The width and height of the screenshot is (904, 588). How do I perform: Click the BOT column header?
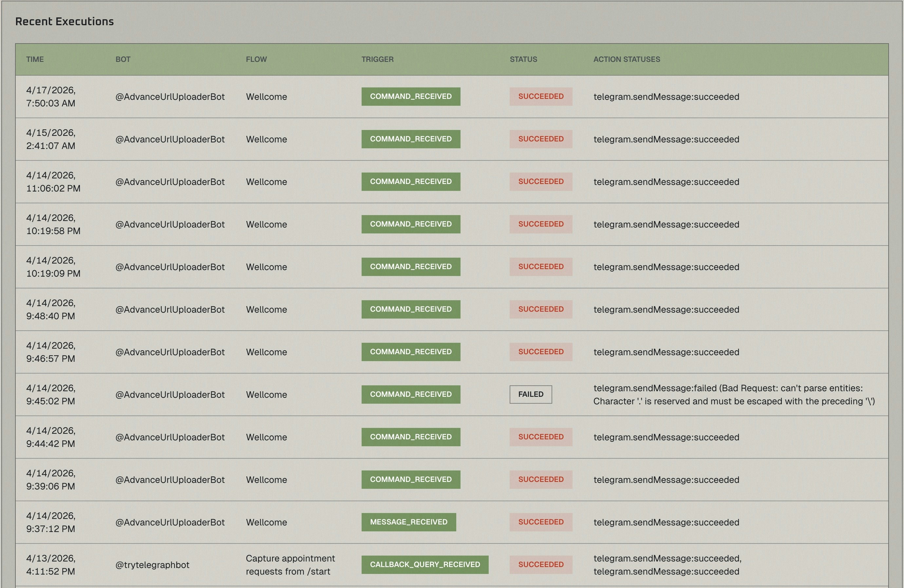(x=123, y=59)
